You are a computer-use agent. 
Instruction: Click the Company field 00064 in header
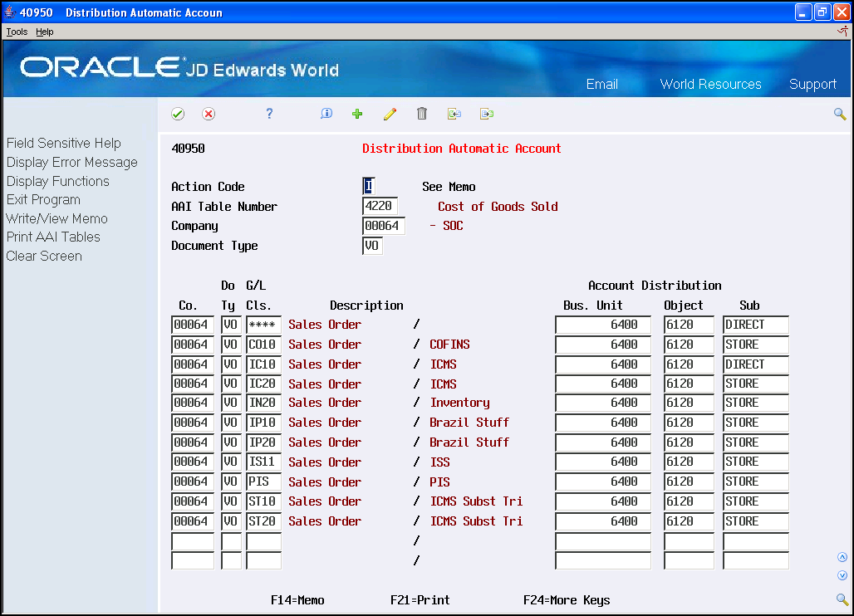pyautogui.click(x=384, y=226)
